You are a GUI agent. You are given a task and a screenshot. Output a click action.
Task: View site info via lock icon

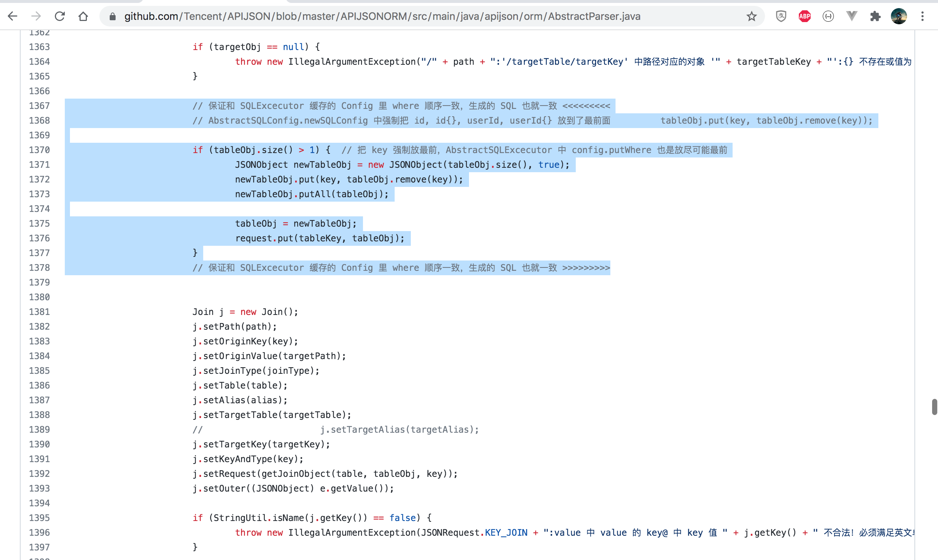pyautogui.click(x=113, y=16)
